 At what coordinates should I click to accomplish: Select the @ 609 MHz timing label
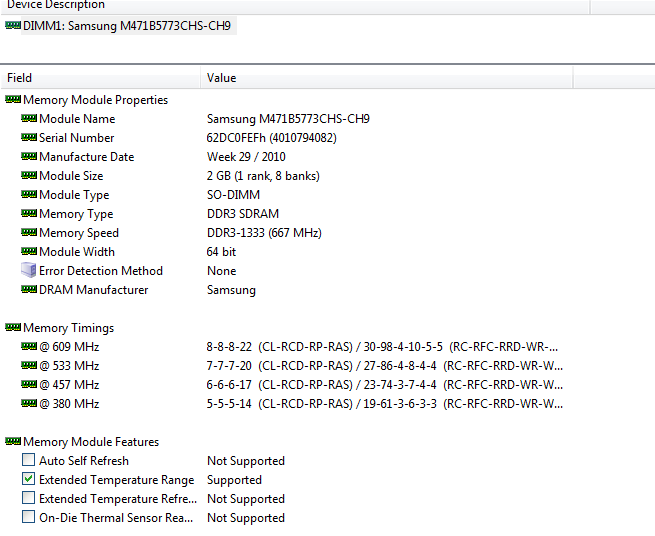[69, 347]
